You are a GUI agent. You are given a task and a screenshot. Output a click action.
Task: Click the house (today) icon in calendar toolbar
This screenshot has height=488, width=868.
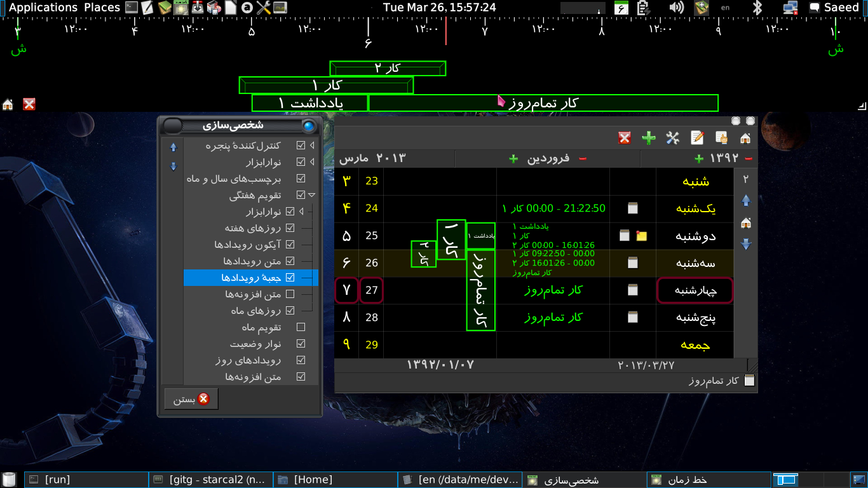pyautogui.click(x=745, y=138)
